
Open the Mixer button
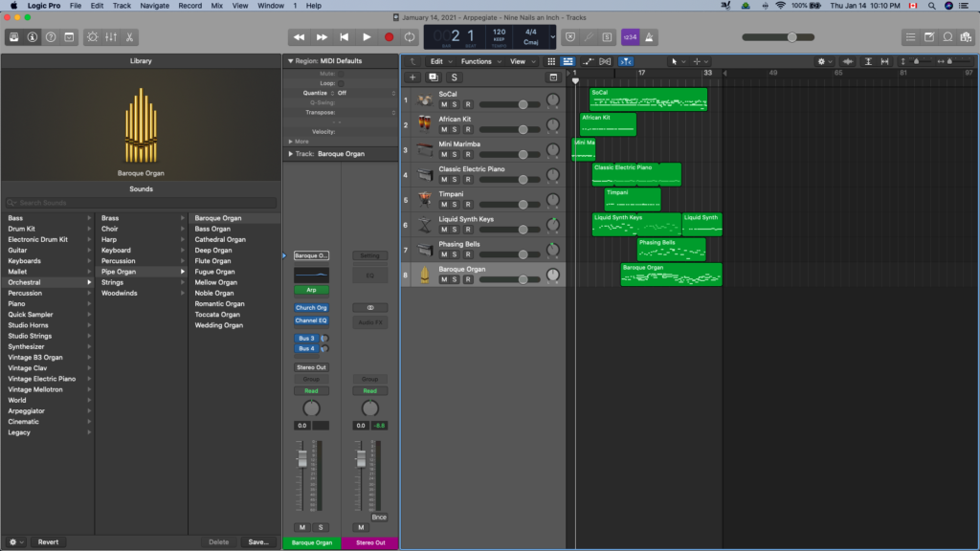point(111,37)
